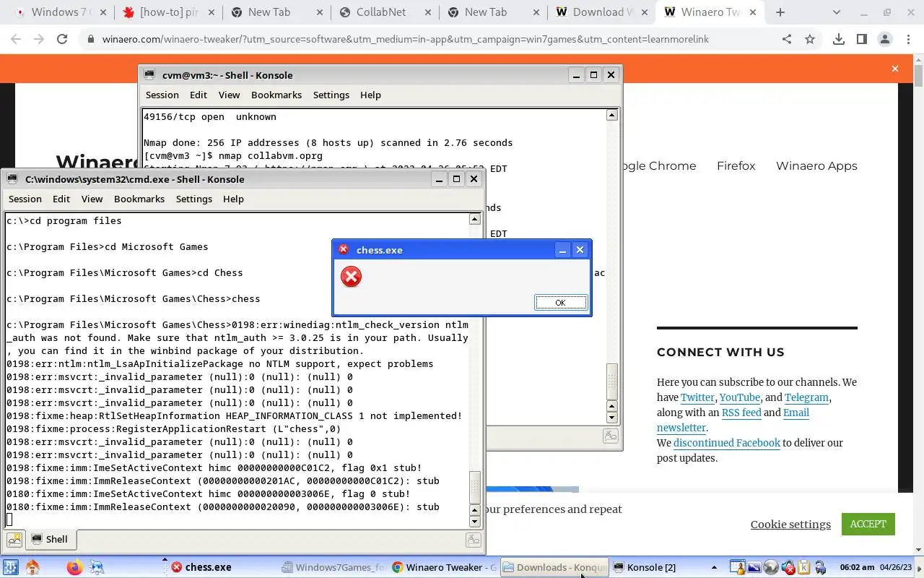View site information lock icon in address bar
The width and height of the screenshot is (924, 578).
click(x=91, y=40)
